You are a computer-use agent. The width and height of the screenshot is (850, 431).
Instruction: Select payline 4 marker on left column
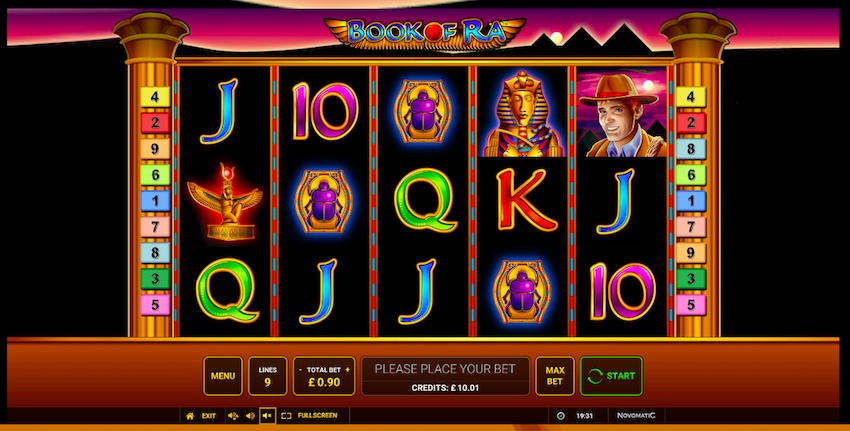coord(155,97)
